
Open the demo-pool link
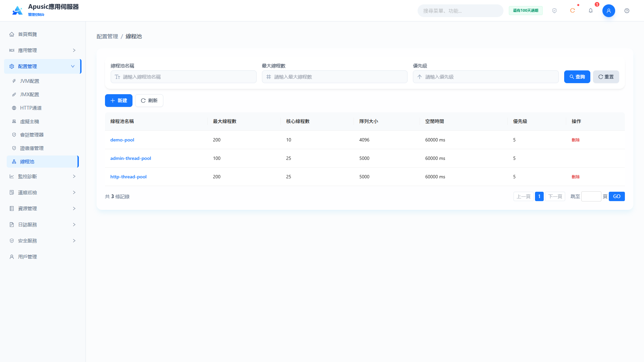pos(122,140)
